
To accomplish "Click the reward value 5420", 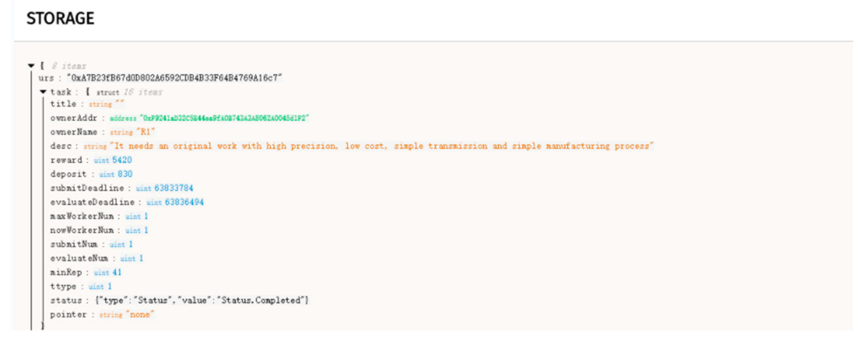I will point(122,160).
